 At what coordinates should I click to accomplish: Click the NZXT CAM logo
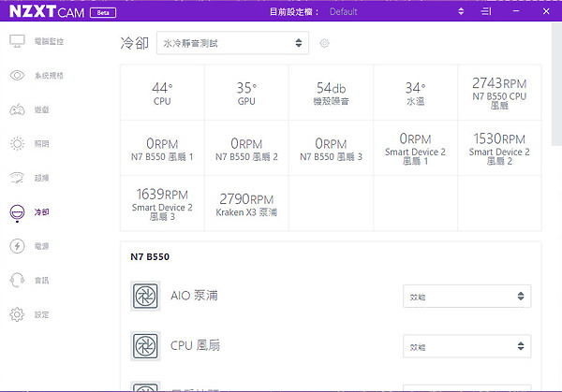[47, 12]
